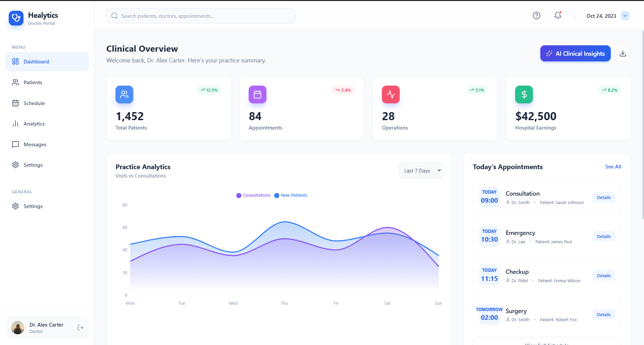Open Patients in the sidebar
Viewport: 644px width, 345px height.
(x=47, y=82)
